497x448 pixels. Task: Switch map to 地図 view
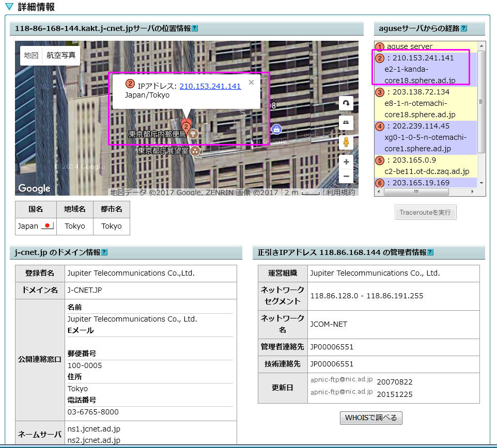(x=31, y=55)
